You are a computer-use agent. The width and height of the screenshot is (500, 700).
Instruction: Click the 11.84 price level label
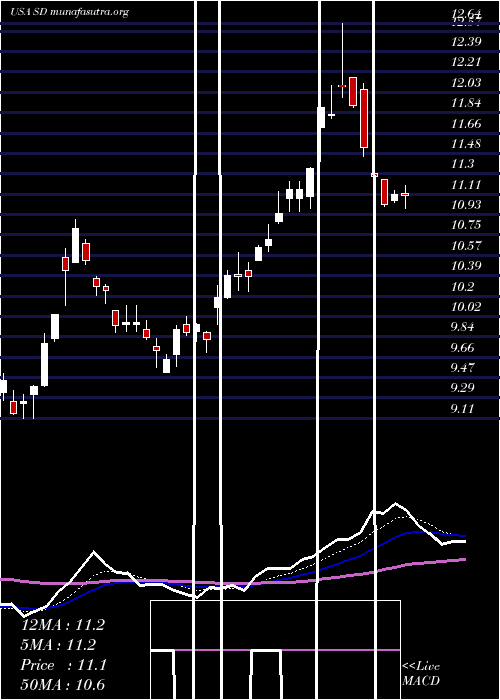click(x=466, y=103)
